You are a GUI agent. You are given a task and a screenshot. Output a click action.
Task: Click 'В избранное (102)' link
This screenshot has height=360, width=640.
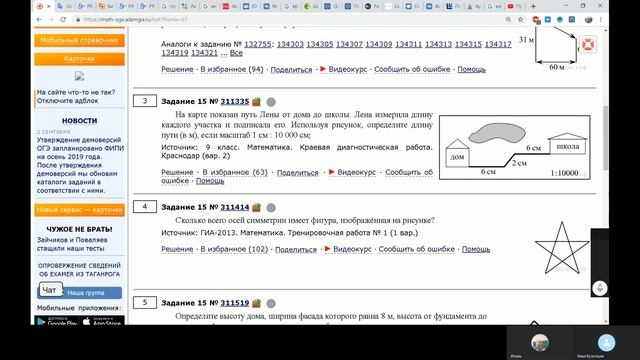(x=234, y=249)
